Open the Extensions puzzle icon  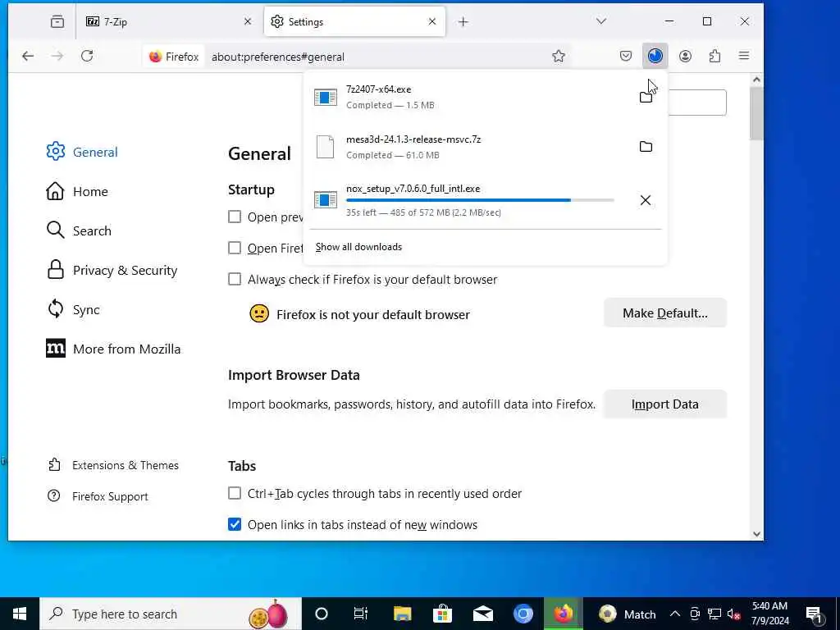coord(714,56)
